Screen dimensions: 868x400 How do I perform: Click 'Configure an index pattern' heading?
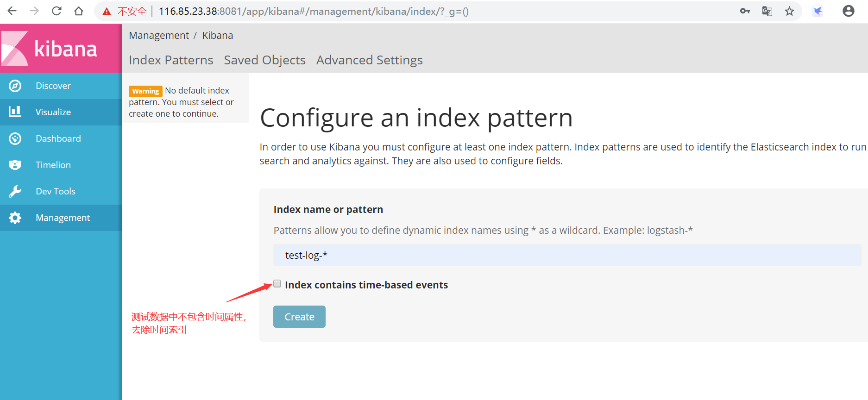coord(416,118)
